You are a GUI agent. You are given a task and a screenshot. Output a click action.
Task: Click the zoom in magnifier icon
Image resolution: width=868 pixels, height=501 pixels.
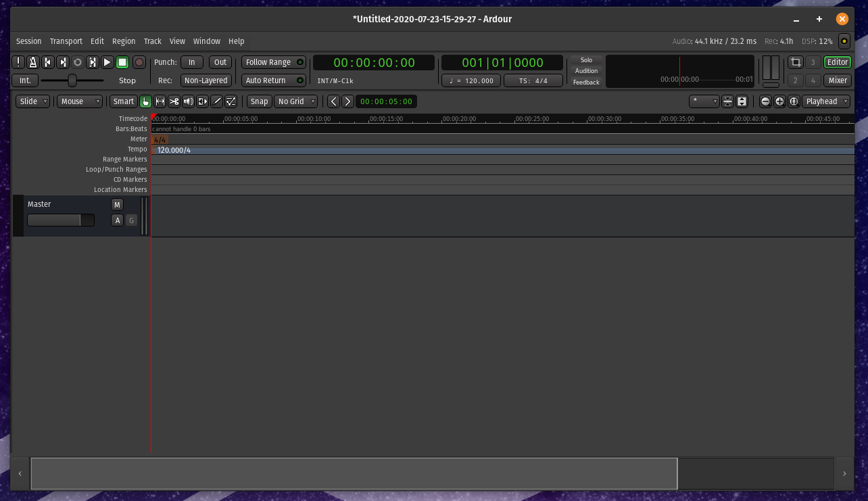[x=779, y=101]
